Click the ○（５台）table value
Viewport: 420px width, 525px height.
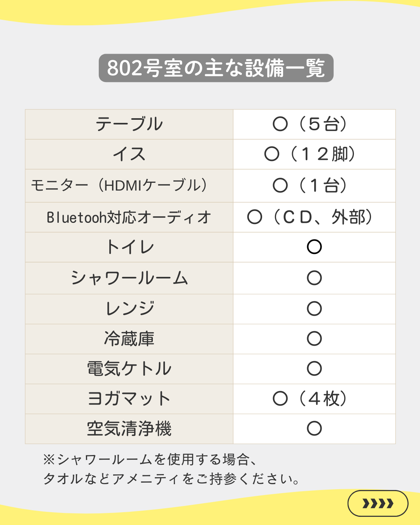coord(310,124)
